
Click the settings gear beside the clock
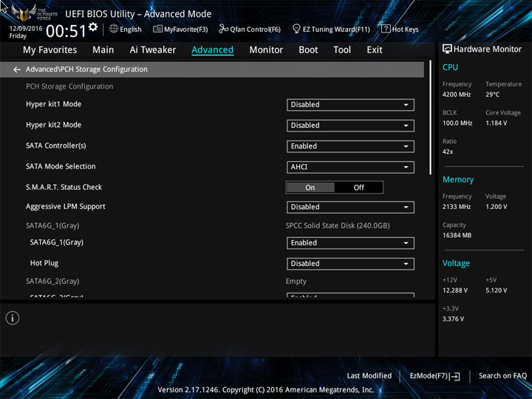pos(93,27)
